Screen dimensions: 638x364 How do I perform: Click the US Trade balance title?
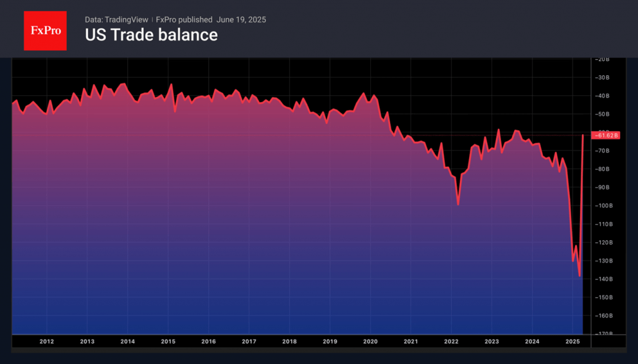click(151, 35)
